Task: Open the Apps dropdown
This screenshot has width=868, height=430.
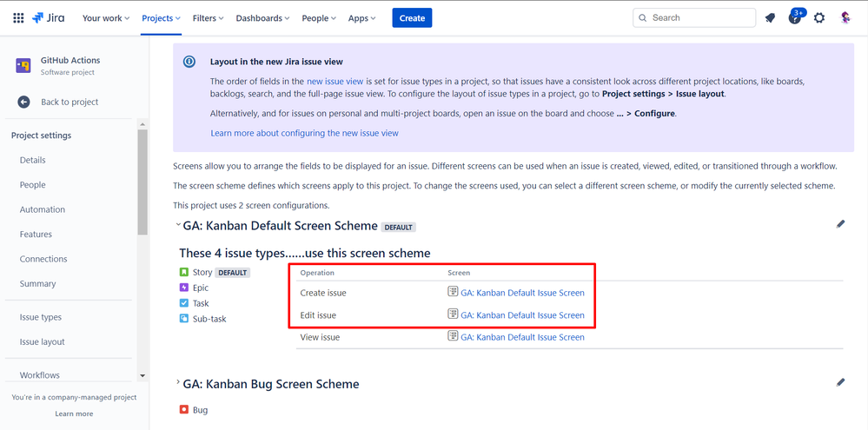Action: click(362, 18)
